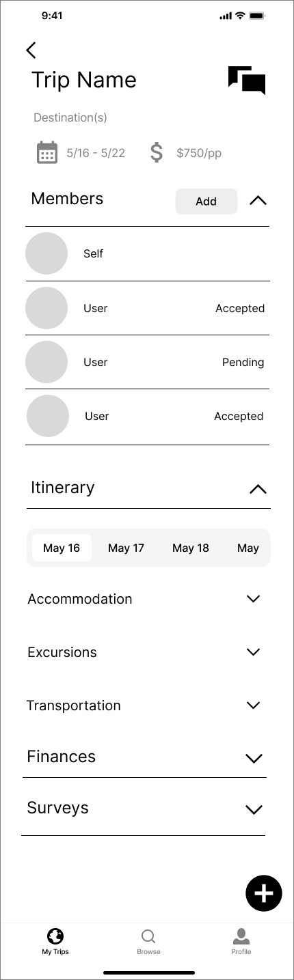Open the Browse search icon
Image resolution: width=294 pixels, height=980 pixels.
148,936
